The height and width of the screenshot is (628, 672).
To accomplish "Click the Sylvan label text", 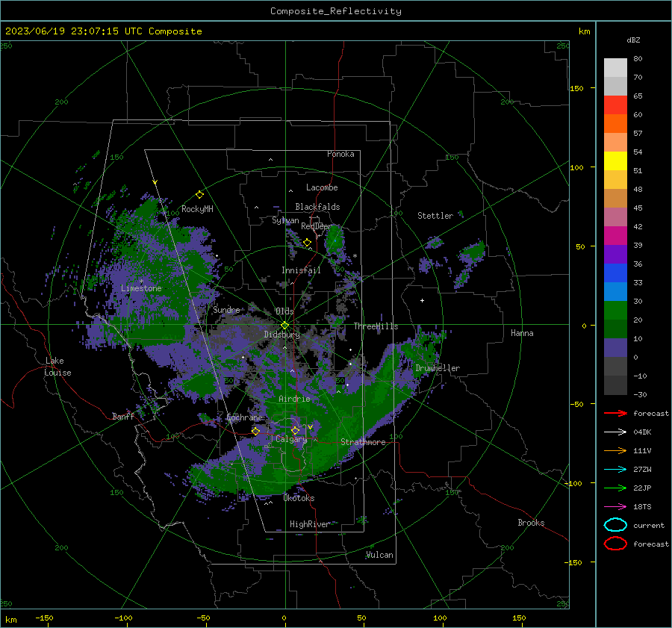I will 285,220.
